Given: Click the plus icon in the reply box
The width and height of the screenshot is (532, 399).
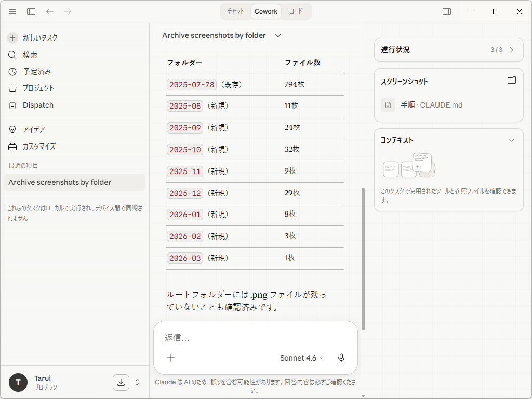Looking at the screenshot, I should (x=171, y=358).
